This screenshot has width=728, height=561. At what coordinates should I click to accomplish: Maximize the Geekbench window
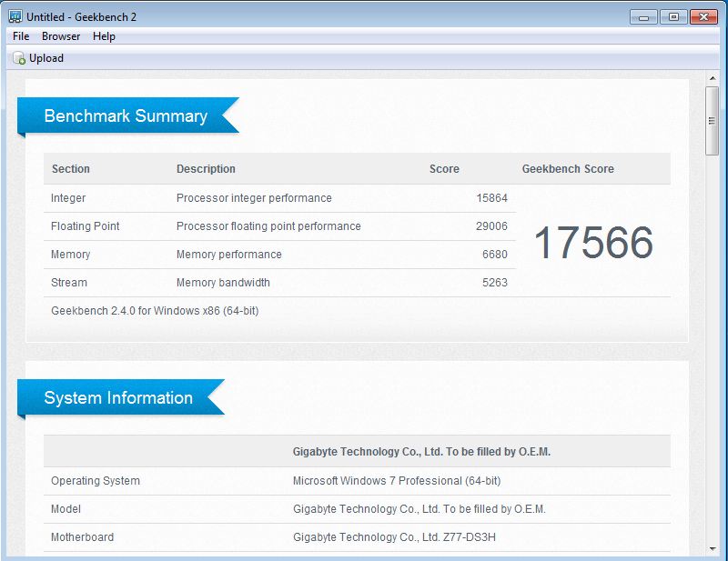tap(673, 17)
